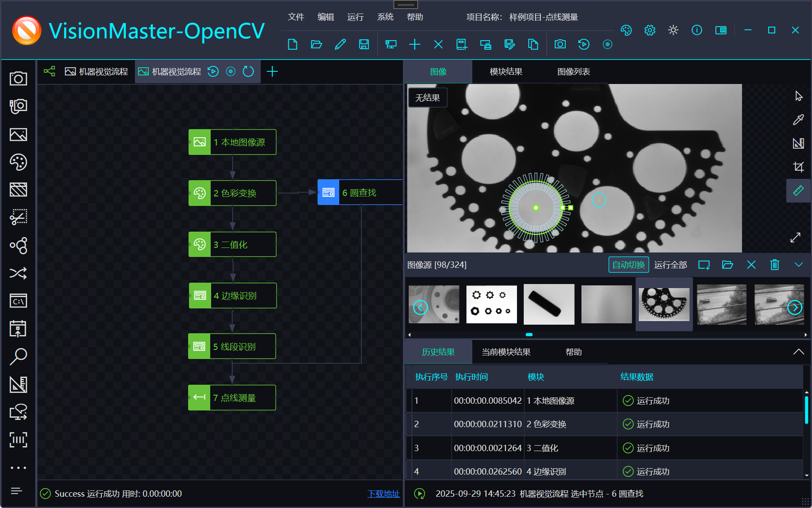Open the 编辑 menu
The image size is (812, 508).
pyautogui.click(x=326, y=17)
